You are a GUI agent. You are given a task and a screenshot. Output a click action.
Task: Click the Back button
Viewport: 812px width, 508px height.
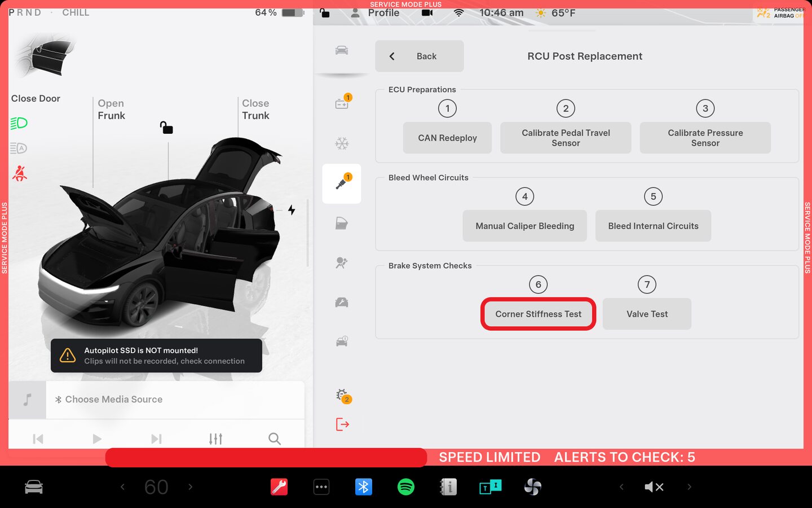(420, 56)
